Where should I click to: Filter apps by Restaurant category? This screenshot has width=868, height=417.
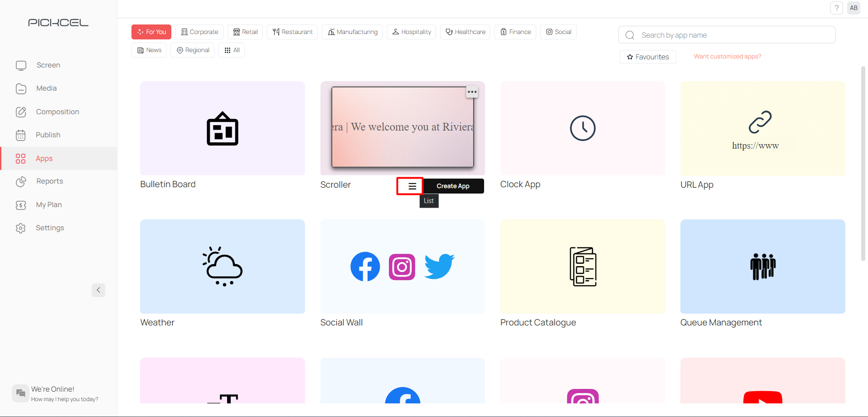click(x=292, y=32)
